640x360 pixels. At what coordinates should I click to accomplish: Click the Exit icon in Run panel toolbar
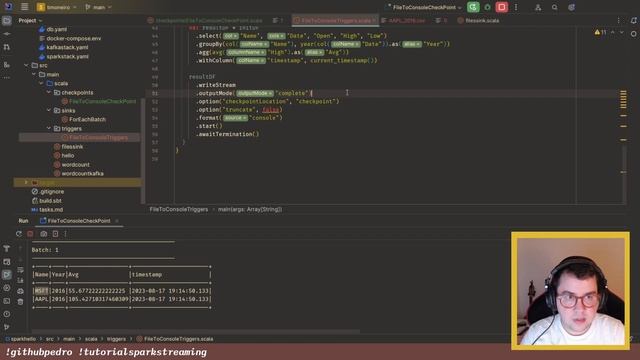(x=56, y=234)
